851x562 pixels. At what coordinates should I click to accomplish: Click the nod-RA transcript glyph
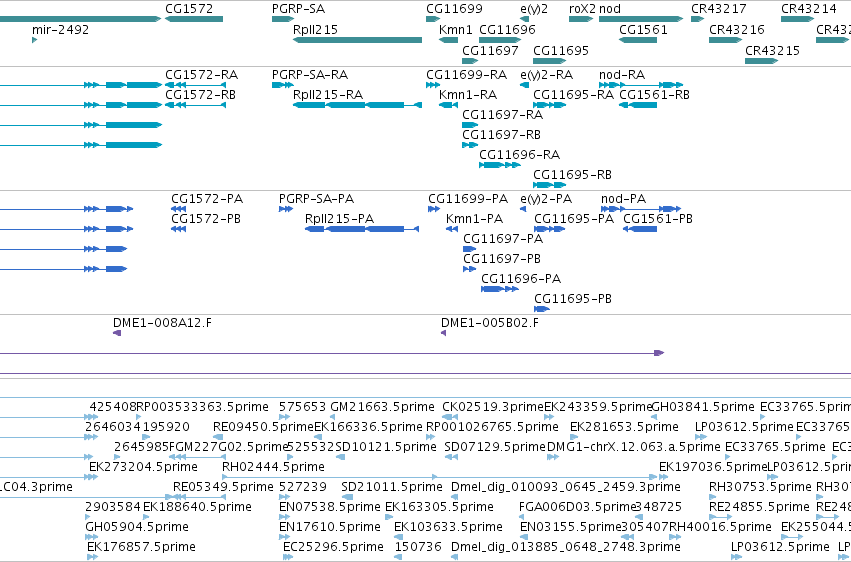click(x=640, y=85)
